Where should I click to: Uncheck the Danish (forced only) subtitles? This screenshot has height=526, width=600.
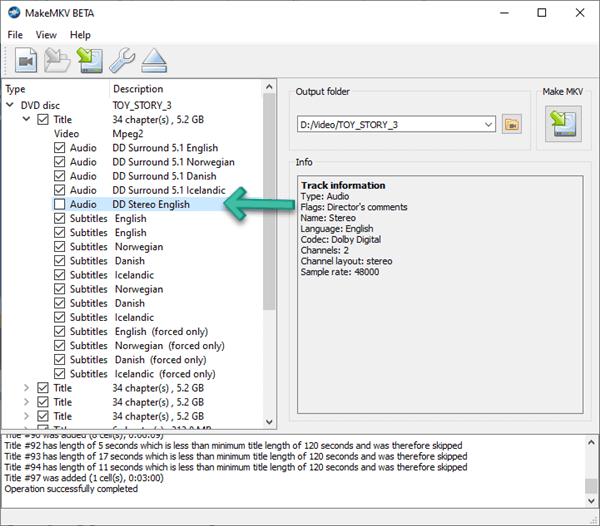point(59,360)
